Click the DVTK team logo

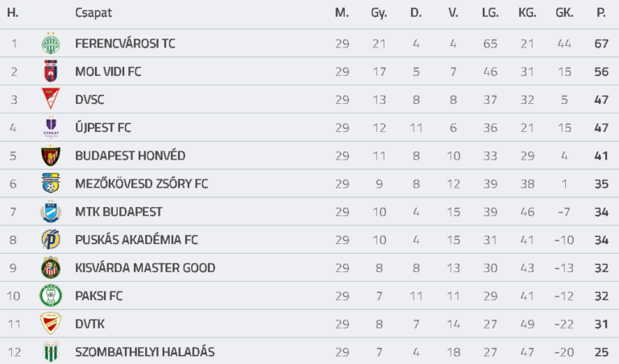tap(51, 324)
